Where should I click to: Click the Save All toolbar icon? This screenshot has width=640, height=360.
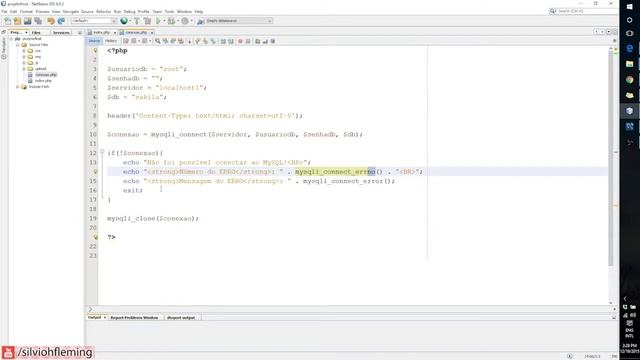[x=38, y=21]
